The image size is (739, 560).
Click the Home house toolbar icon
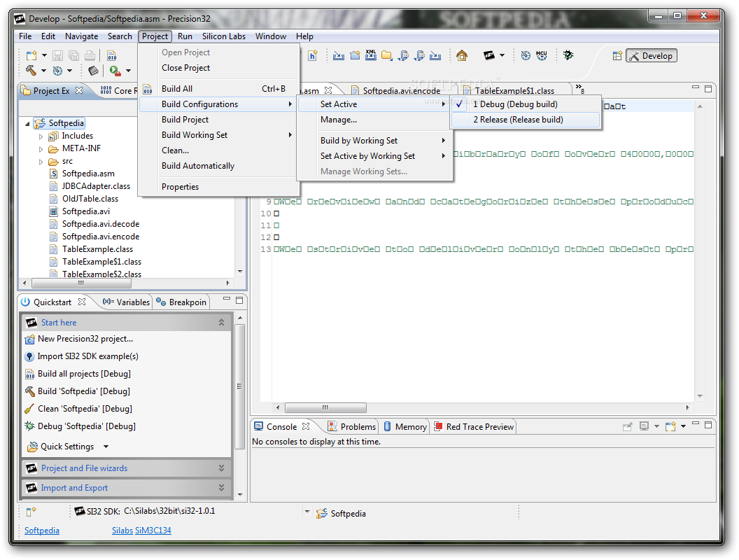[x=462, y=55]
